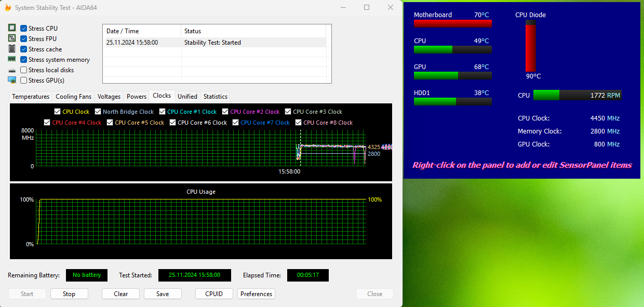Click the vertical CPU Diode gauge in SensorPanel
644x307 pixels.
(x=530, y=46)
